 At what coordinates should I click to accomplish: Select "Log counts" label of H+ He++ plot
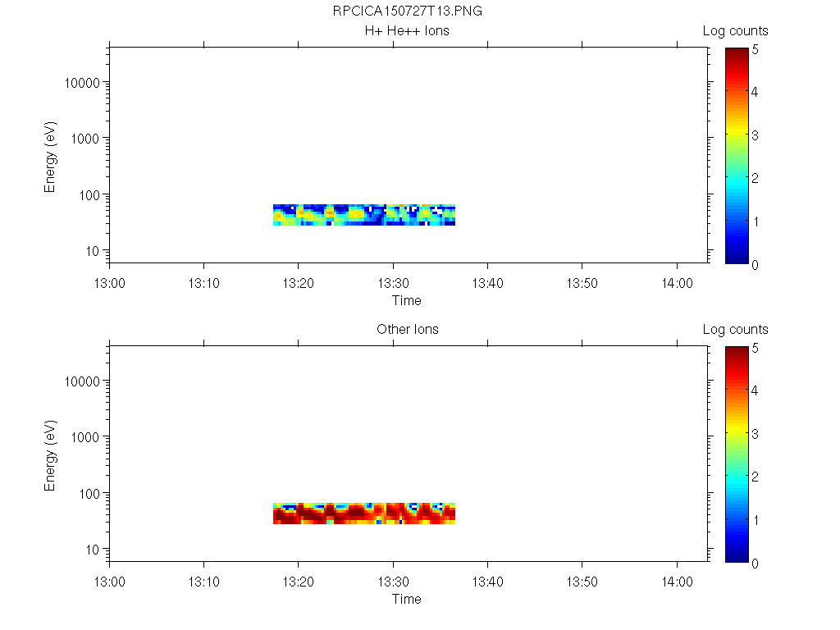point(736,31)
